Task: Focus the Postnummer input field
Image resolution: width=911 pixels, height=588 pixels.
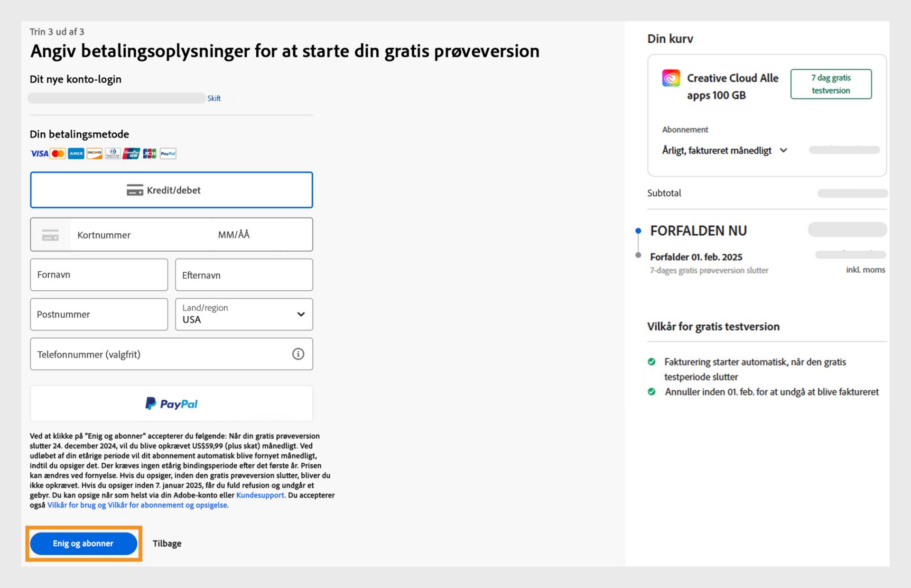Action: click(x=99, y=314)
